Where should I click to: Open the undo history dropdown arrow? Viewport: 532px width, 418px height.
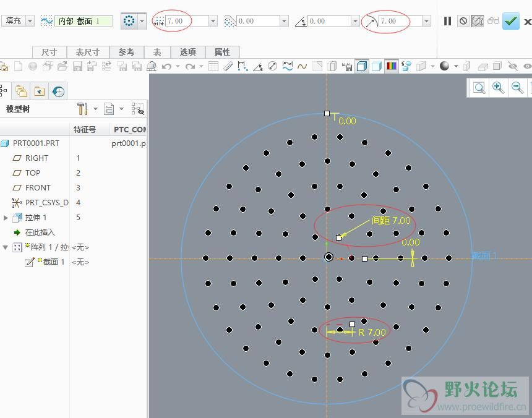[x=178, y=66]
